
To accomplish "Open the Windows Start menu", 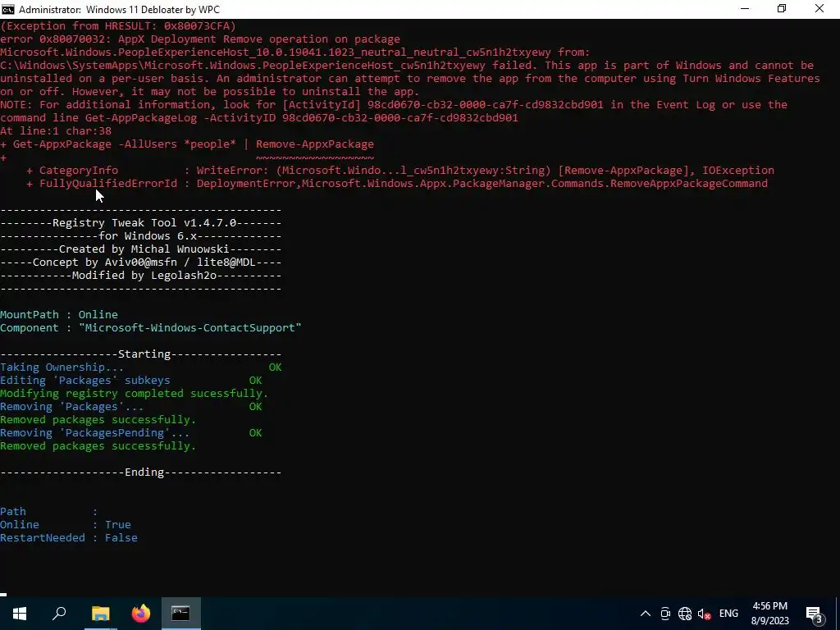I will tap(20, 614).
